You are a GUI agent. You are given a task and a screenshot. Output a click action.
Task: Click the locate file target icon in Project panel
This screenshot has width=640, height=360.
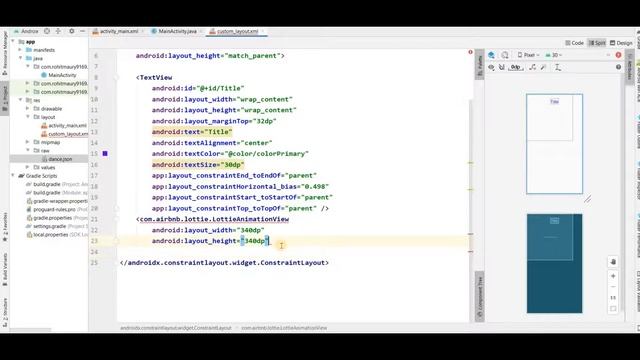click(47, 31)
